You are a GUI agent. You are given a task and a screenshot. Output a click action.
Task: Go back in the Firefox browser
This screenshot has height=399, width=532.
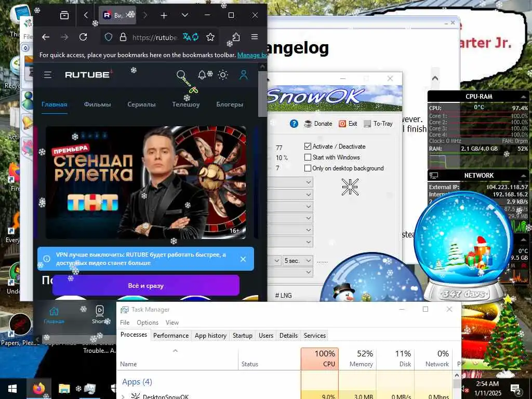tap(46, 37)
